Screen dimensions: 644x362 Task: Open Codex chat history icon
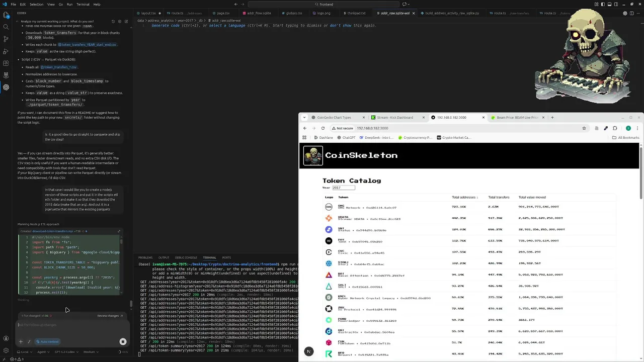tap(113, 22)
